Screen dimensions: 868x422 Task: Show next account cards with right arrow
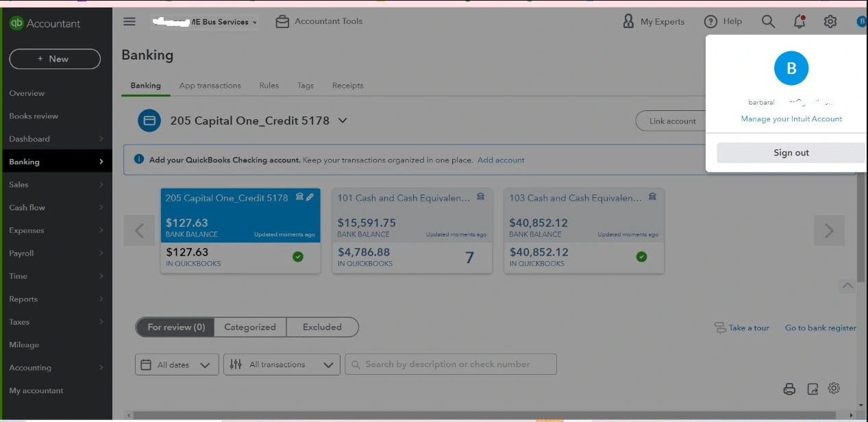(829, 231)
